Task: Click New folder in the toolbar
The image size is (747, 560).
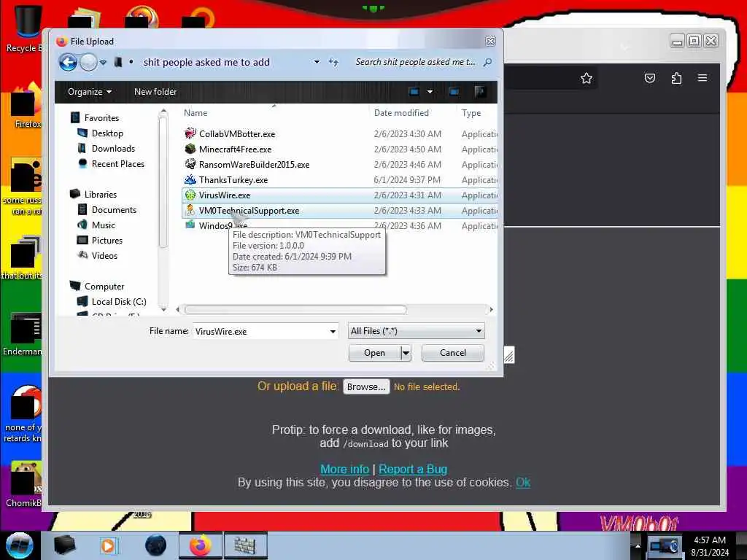Action: click(x=155, y=91)
